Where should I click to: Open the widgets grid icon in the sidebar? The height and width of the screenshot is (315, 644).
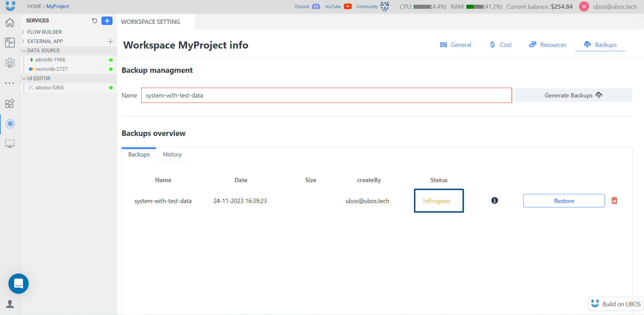coord(10,103)
